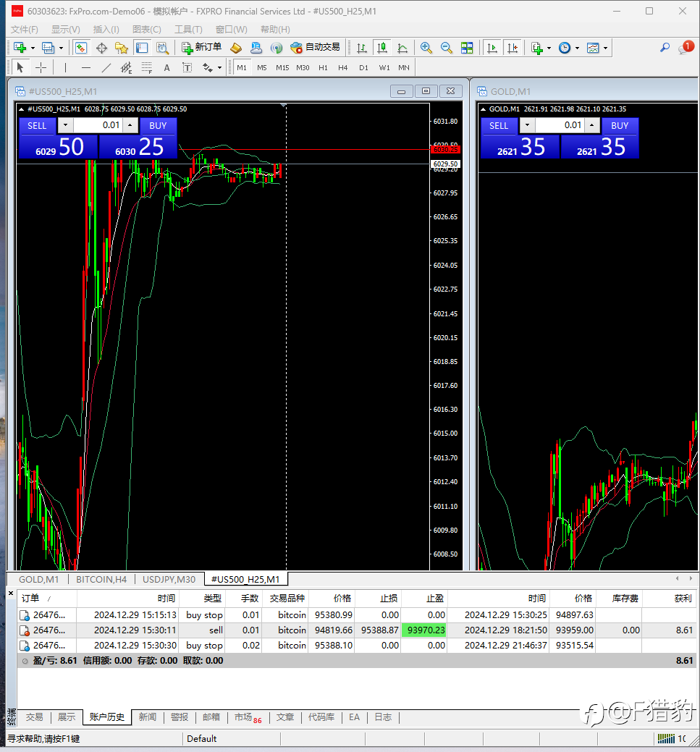Open the search magnifier icon
The width and height of the screenshot is (700, 752).
point(665,48)
